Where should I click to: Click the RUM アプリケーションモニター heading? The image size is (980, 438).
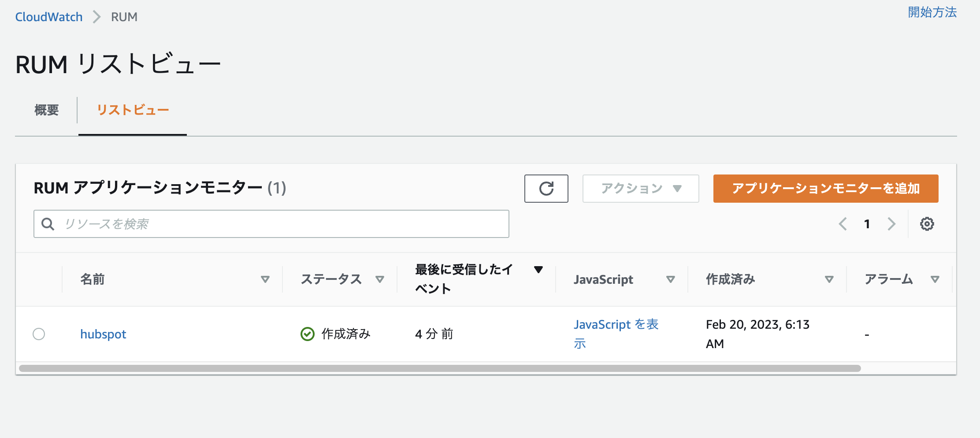[160, 188]
